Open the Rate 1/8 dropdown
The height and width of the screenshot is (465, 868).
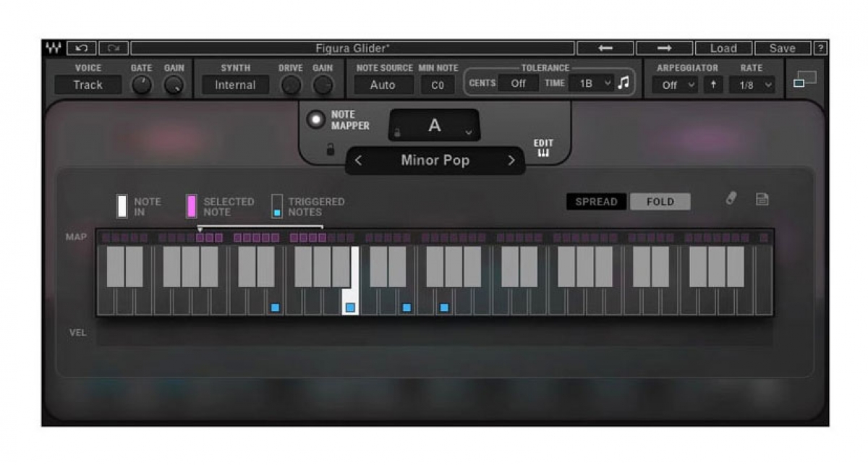point(752,85)
